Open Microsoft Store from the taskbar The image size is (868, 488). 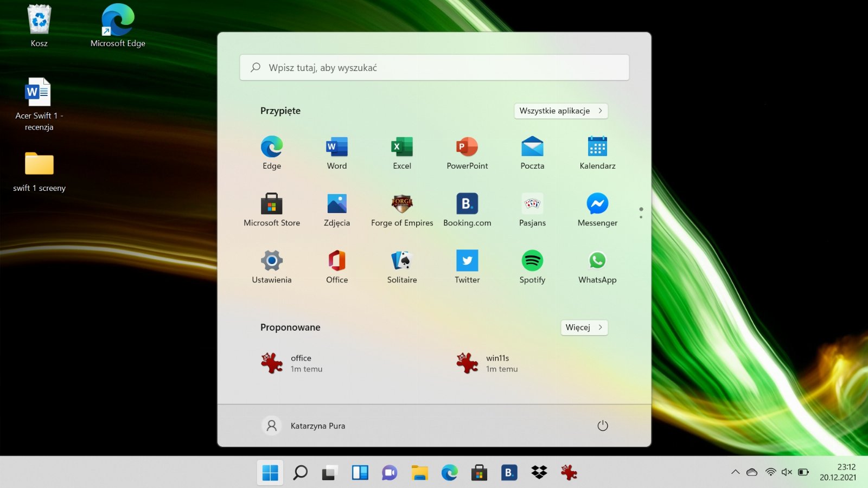point(479,473)
